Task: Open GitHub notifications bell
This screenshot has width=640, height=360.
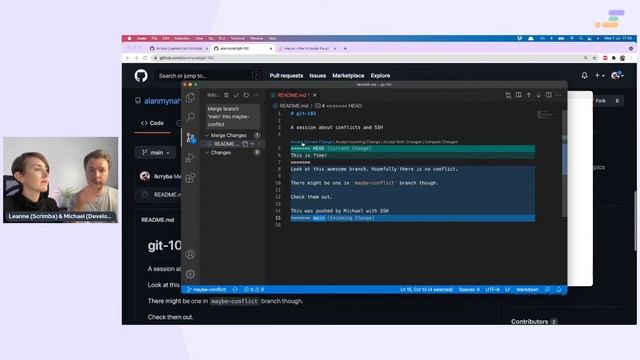Action: (x=584, y=76)
